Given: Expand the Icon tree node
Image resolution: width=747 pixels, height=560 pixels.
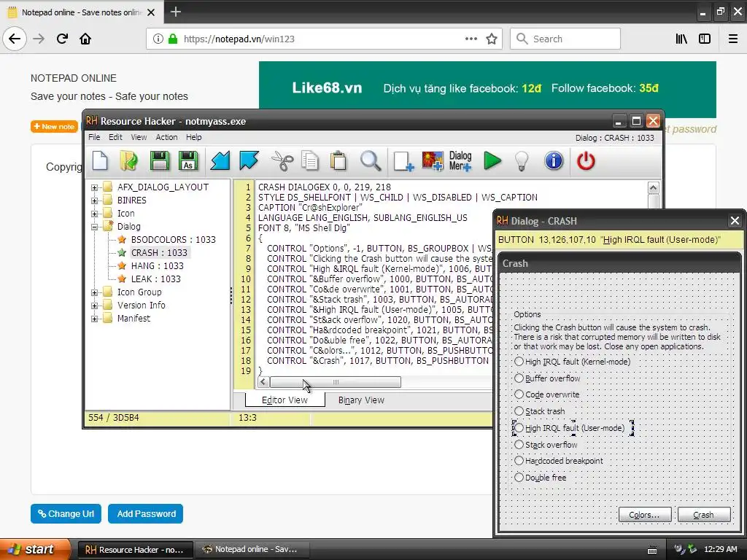Looking at the screenshot, I should tap(94, 214).
